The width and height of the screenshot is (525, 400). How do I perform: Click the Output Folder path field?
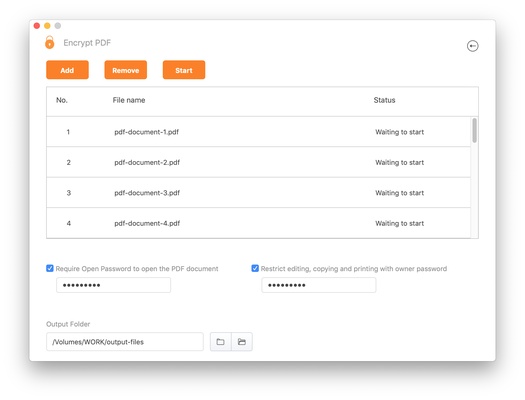pos(125,342)
